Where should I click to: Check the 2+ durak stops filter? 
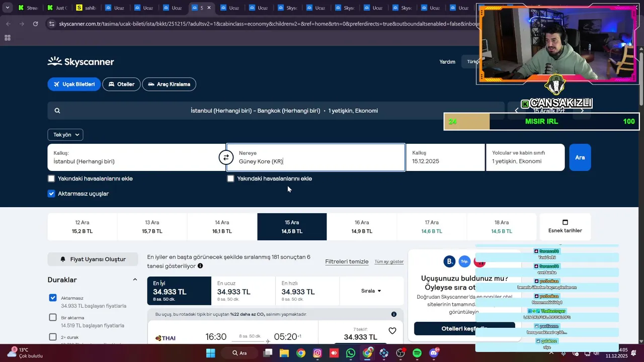53,337
